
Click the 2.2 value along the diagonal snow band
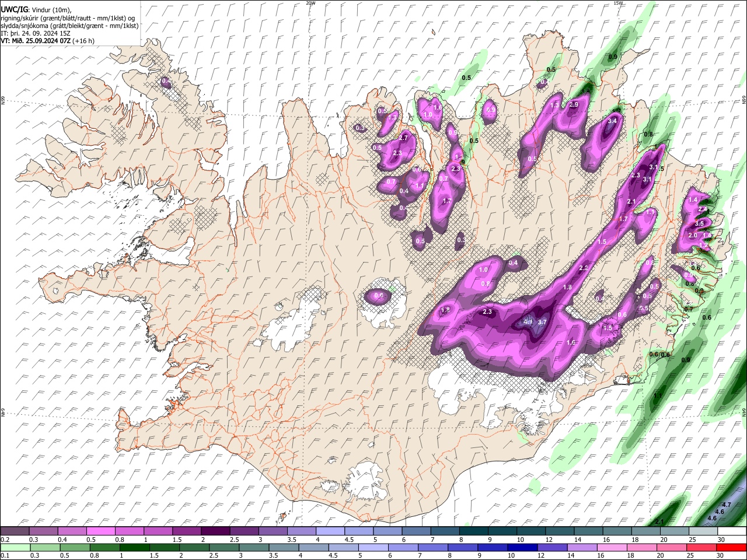click(584, 268)
